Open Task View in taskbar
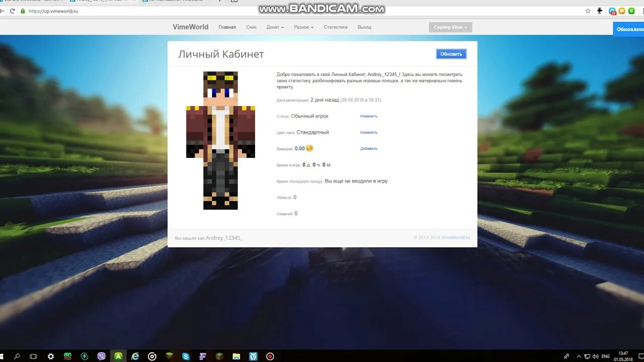The width and height of the screenshot is (644, 362). pos(33,356)
